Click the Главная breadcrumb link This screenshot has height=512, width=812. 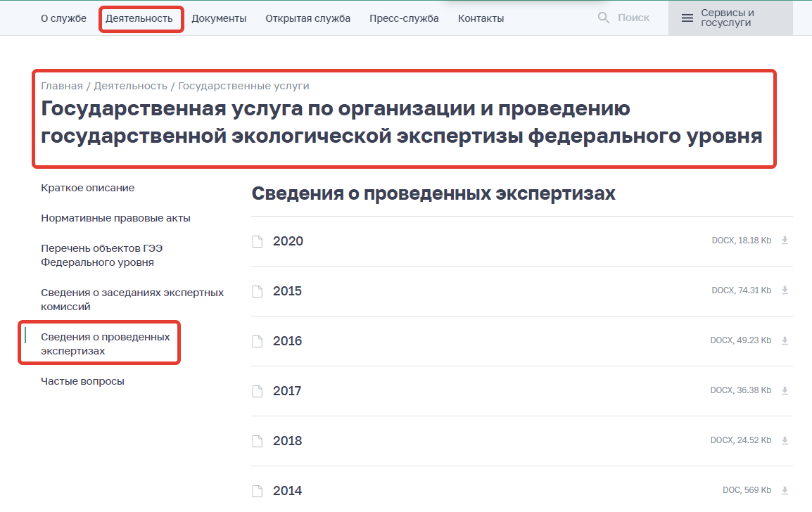(x=62, y=86)
